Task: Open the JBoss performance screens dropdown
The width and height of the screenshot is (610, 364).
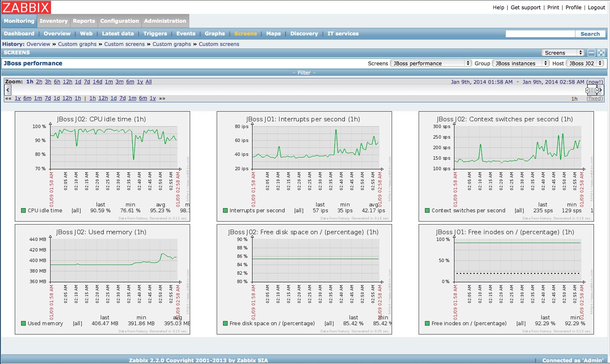Action: coord(431,63)
